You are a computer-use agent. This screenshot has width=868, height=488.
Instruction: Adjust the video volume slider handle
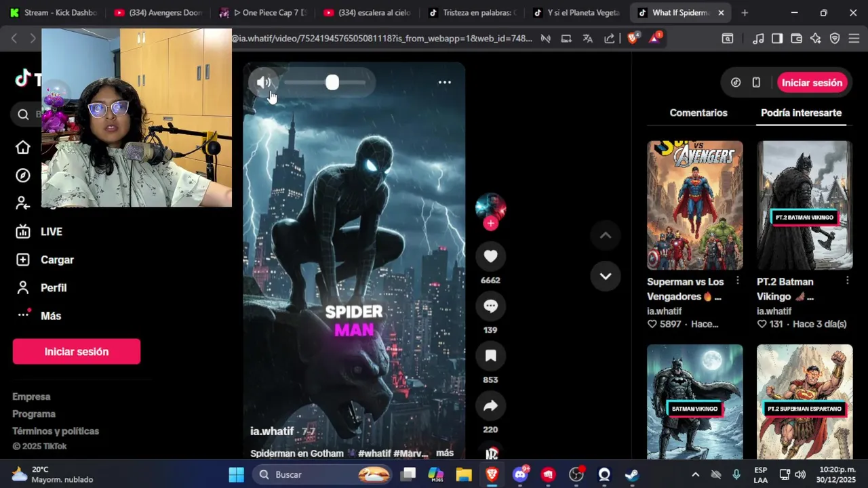point(332,83)
